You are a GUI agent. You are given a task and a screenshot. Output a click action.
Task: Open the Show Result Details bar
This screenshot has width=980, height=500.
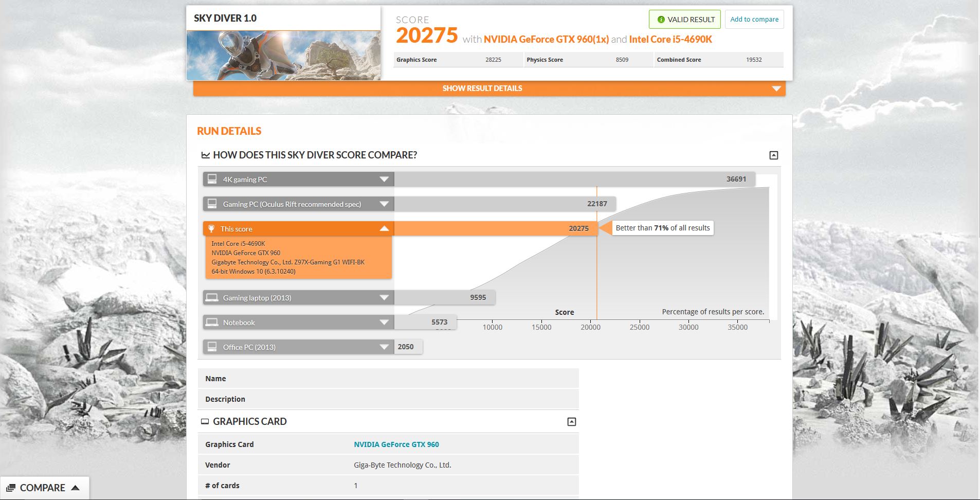coord(489,88)
